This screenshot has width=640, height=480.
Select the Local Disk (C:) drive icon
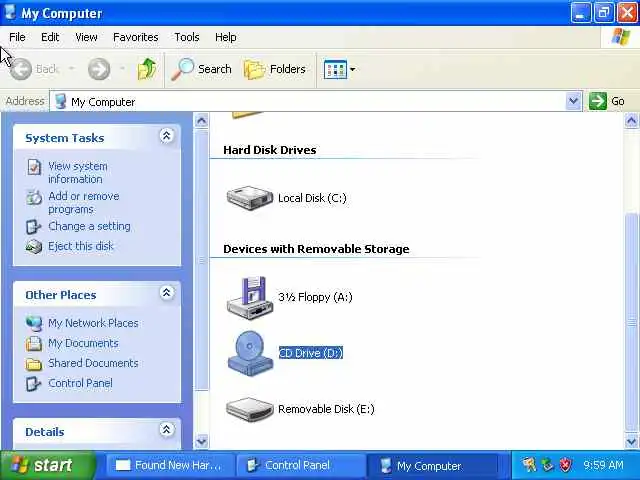(x=249, y=198)
